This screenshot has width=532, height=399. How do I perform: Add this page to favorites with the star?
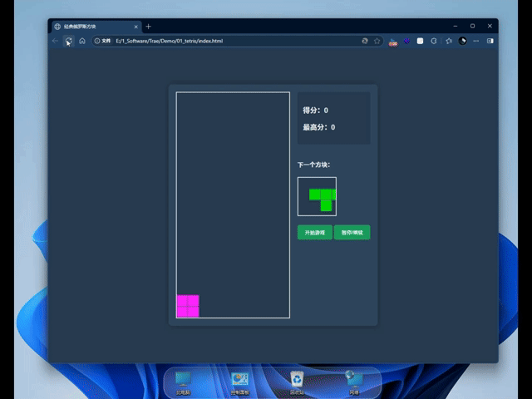tap(377, 41)
